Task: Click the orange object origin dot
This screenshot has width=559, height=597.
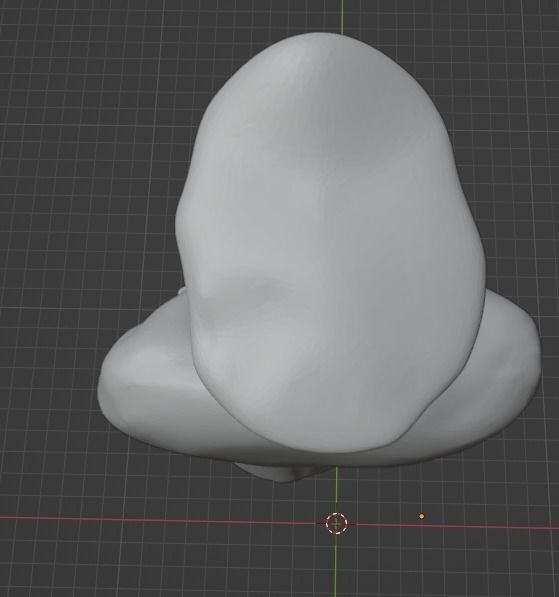Action: [x=422, y=516]
